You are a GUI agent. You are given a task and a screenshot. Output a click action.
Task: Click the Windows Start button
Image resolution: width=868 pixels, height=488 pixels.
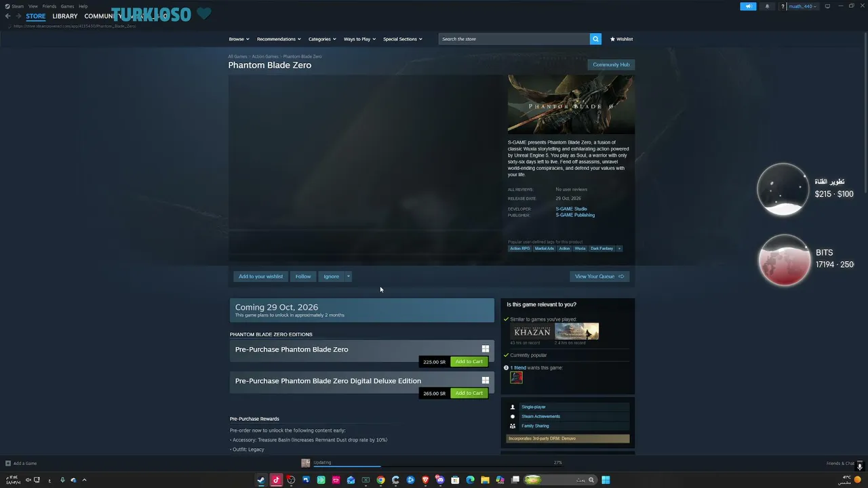pyautogui.click(x=606, y=480)
